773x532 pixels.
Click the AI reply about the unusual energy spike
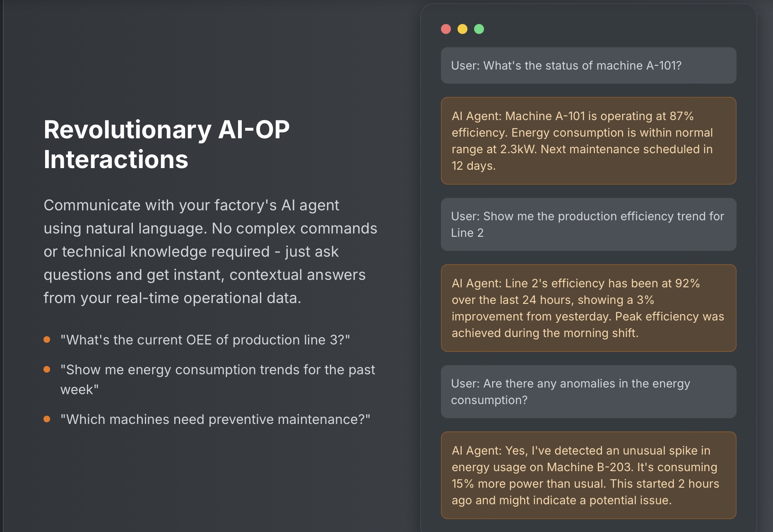(x=588, y=475)
